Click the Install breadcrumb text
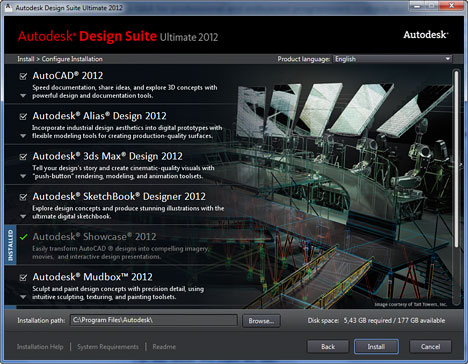468x364 pixels. (25, 59)
